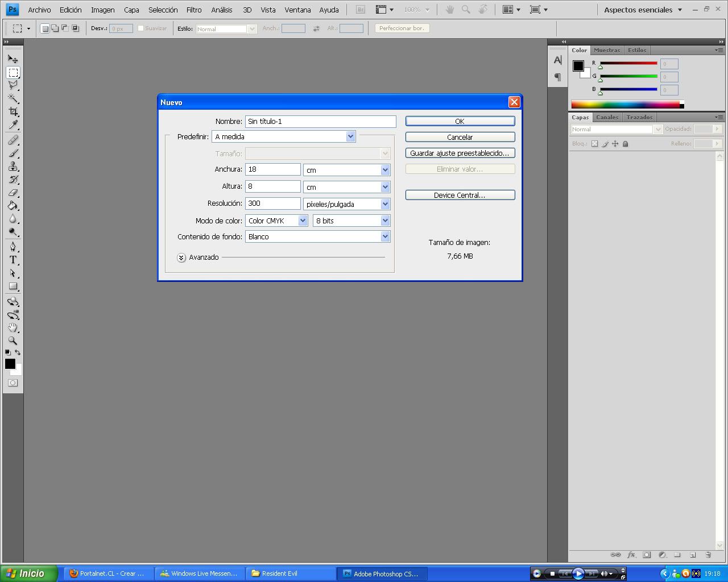This screenshot has height=582, width=728.
Task: Select the Zoom tool in toolbox
Action: point(13,340)
